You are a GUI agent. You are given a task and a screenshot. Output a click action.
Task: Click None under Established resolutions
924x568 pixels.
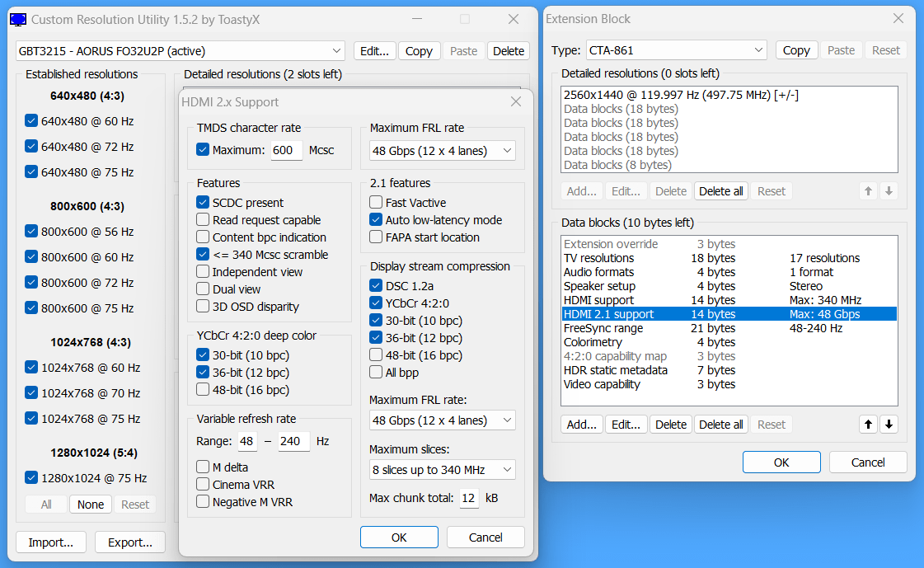coord(91,505)
